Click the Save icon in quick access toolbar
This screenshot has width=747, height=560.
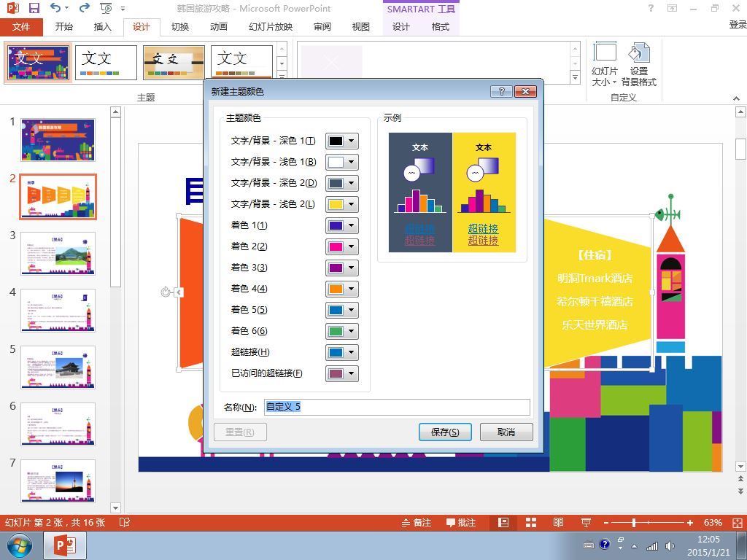pos(34,8)
